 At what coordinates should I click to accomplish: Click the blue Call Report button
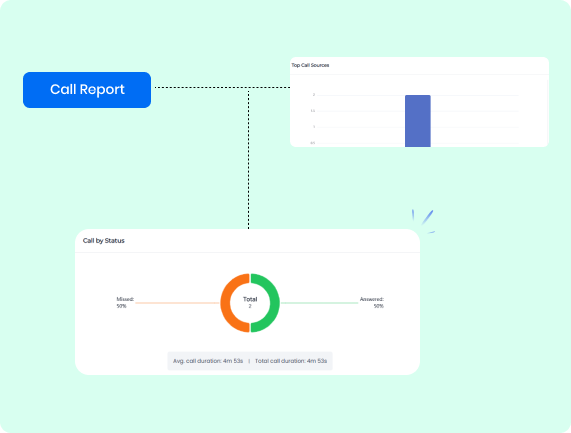click(x=87, y=90)
